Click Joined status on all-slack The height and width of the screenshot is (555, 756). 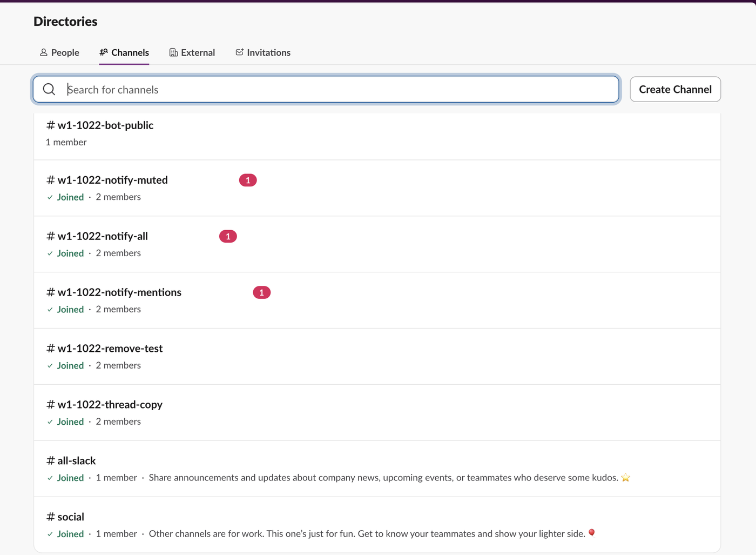click(x=65, y=478)
